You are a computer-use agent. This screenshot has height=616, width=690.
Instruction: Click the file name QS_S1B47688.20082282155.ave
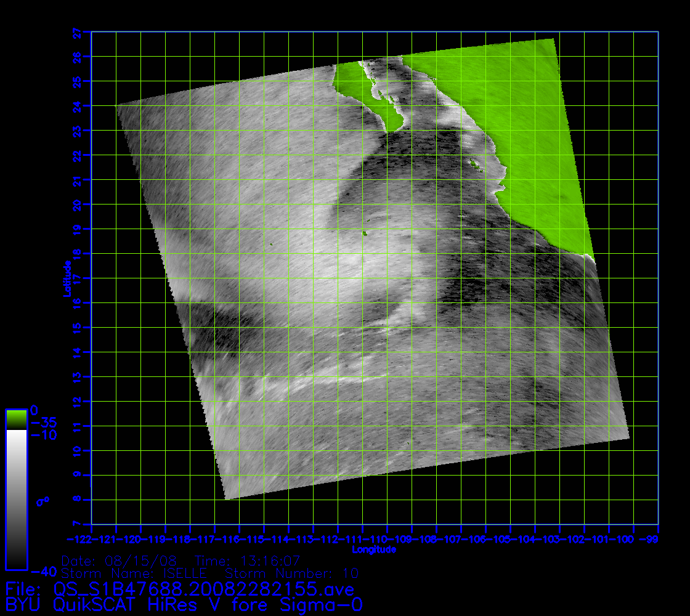point(203,589)
